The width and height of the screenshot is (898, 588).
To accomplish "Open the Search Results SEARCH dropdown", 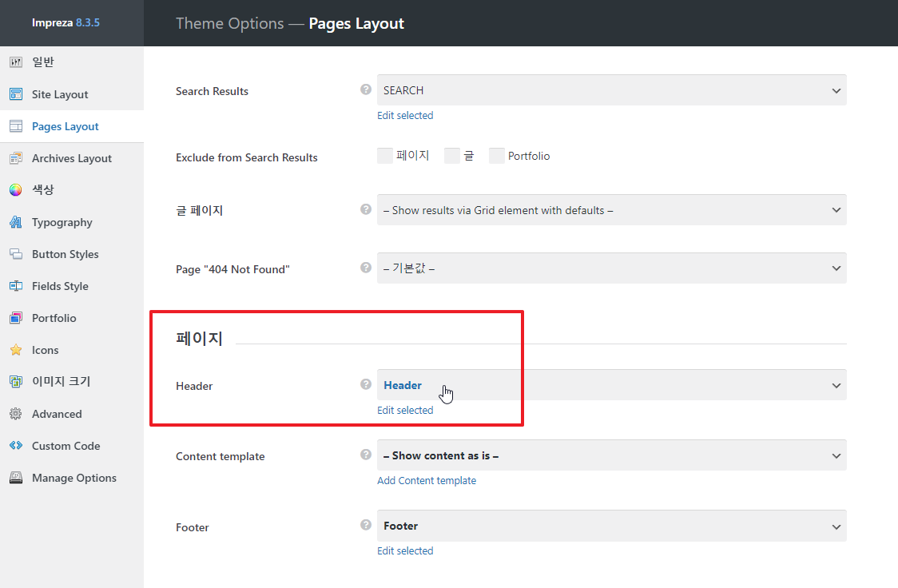I will (x=612, y=90).
